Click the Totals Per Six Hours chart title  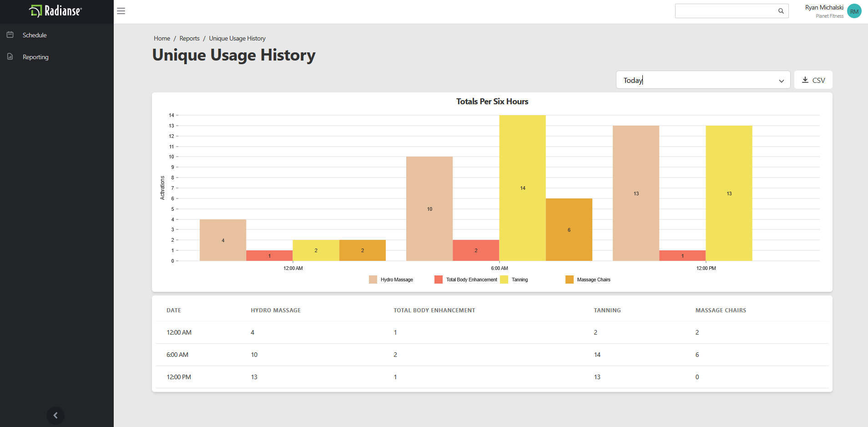492,102
